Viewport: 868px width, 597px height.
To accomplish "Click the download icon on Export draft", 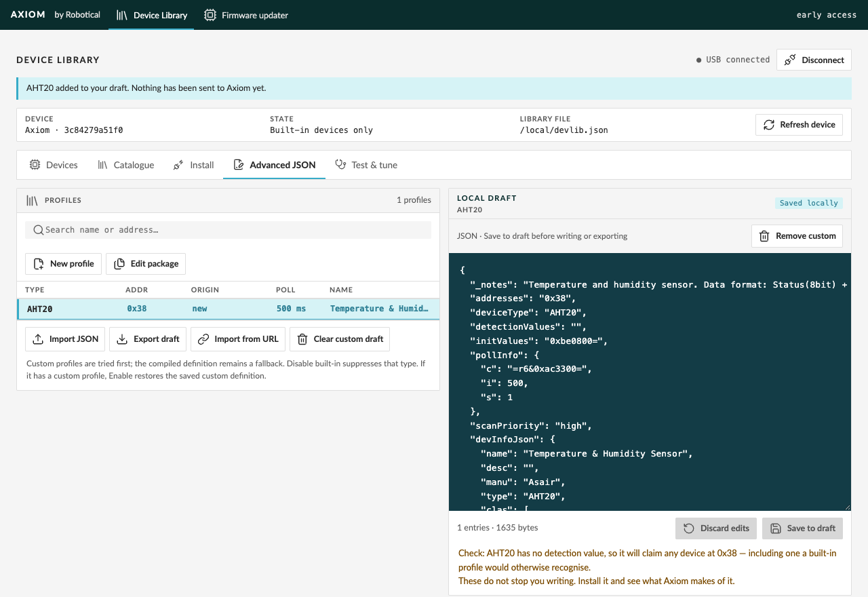I will click(122, 339).
